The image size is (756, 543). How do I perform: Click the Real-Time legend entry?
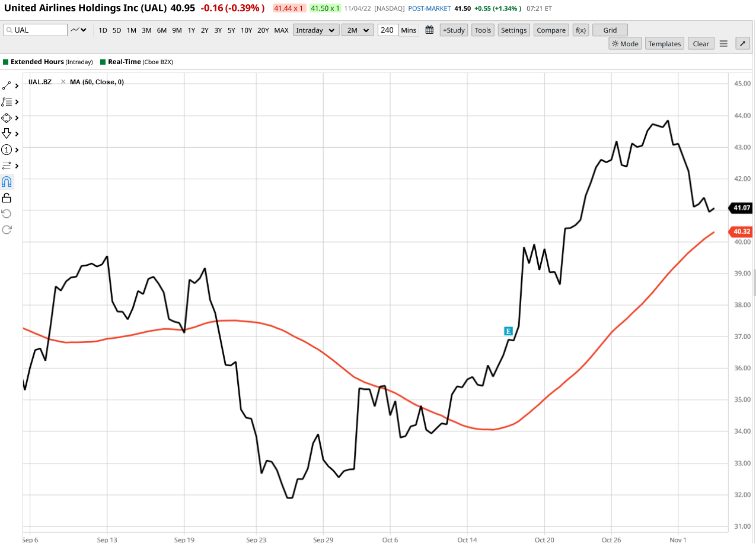136,62
